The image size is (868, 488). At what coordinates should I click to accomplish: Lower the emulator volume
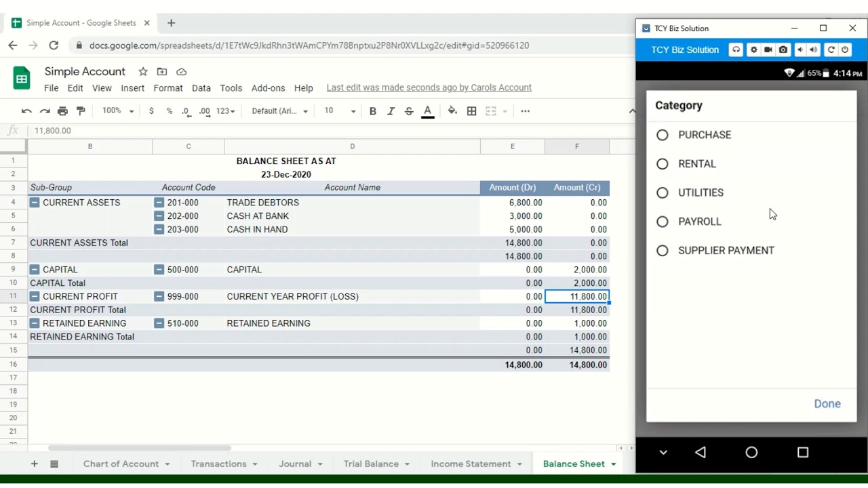tap(800, 49)
